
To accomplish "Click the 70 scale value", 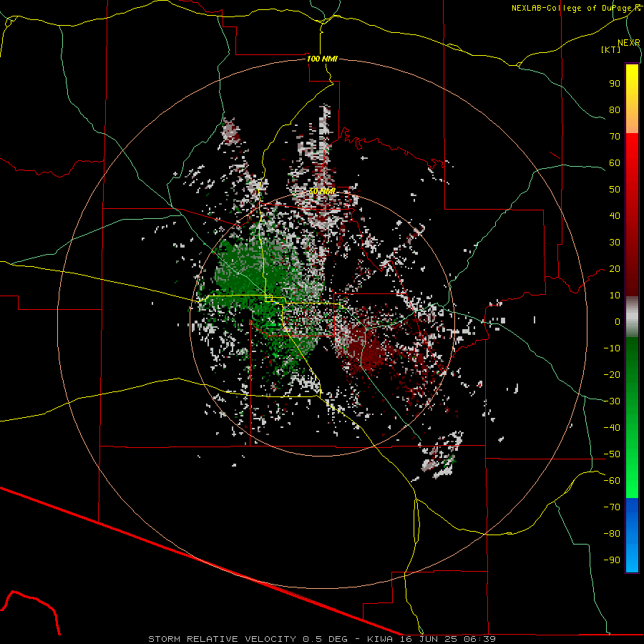I will coord(615,137).
